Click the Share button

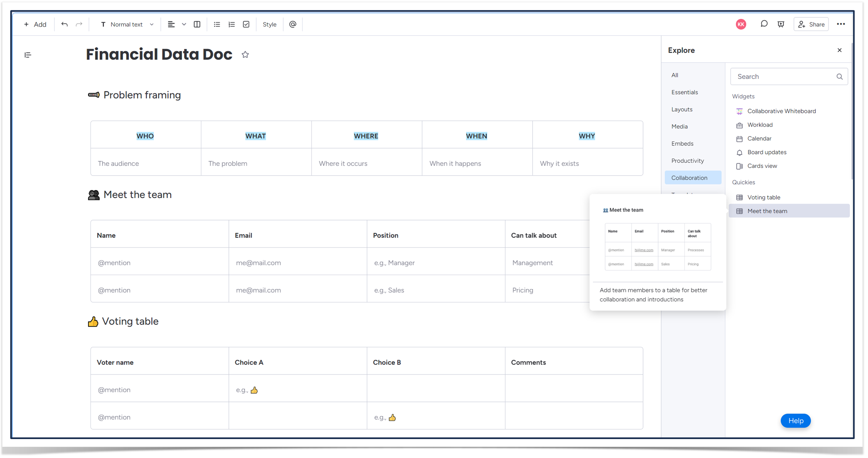811,24
